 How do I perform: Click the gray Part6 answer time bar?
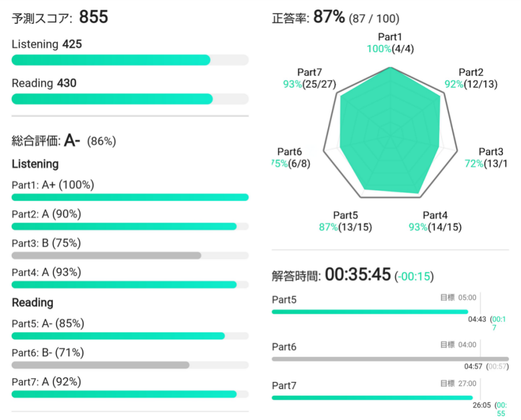[x=390, y=359]
